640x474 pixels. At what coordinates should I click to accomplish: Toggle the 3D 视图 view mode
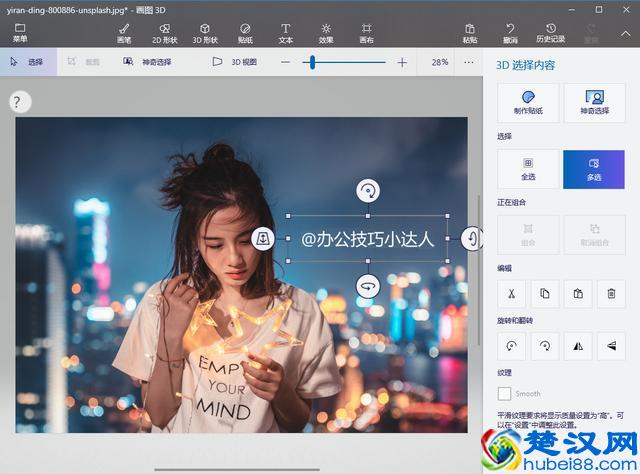pyautogui.click(x=235, y=62)
